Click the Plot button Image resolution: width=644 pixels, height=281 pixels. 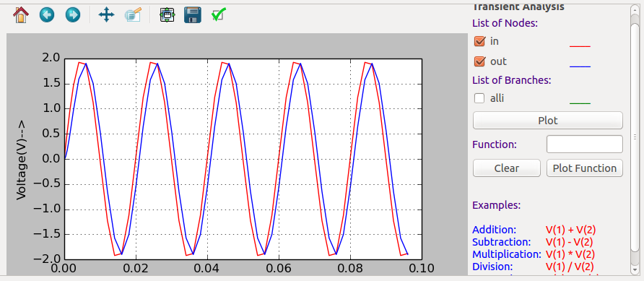(548, 121)
